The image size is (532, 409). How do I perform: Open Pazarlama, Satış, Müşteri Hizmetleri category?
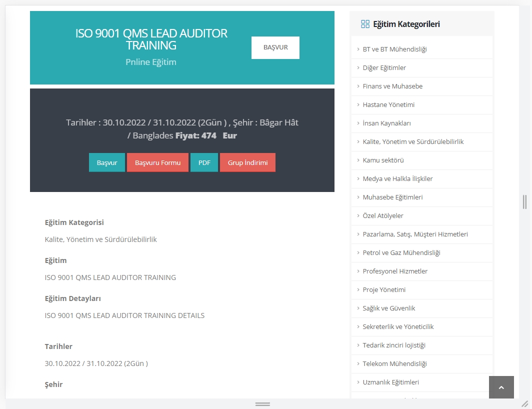[415, 234]
